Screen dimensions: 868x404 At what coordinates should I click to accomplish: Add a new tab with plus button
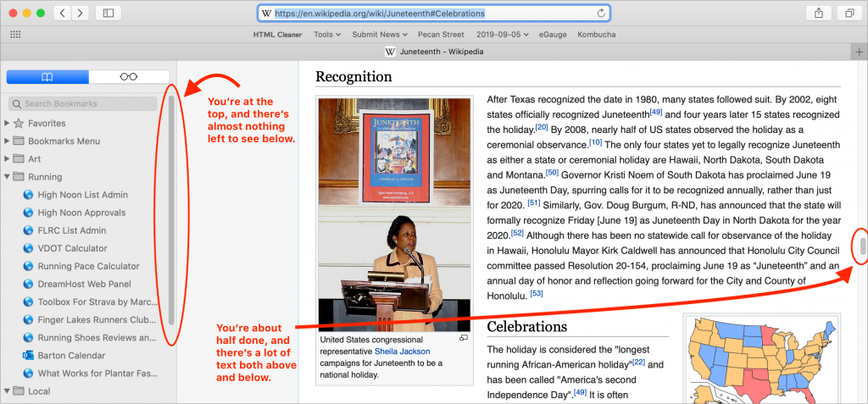(x=859, y=52)
